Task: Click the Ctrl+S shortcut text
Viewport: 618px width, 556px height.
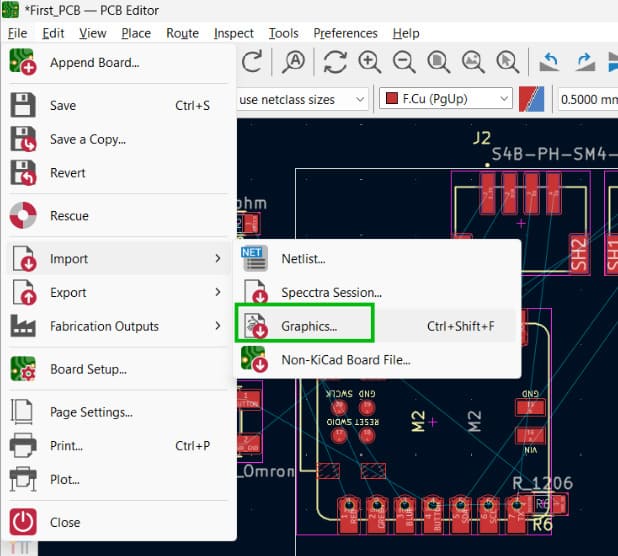Action: [192, 106]
